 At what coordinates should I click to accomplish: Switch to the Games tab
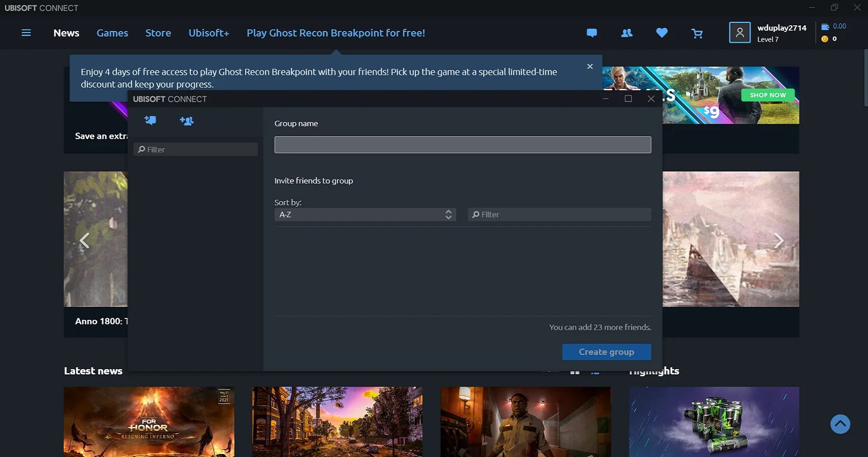112,33
